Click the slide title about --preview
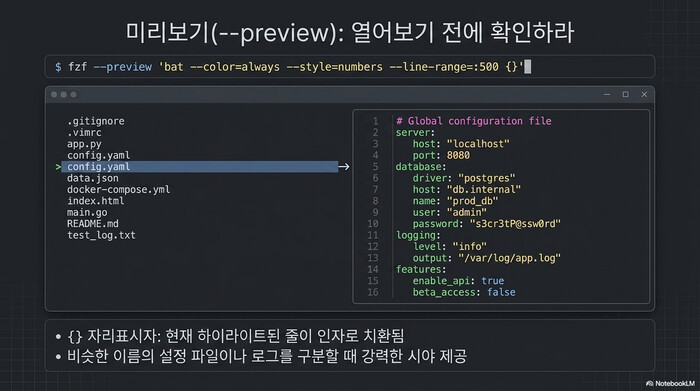 pyautogui.click(x=350, y=33)
